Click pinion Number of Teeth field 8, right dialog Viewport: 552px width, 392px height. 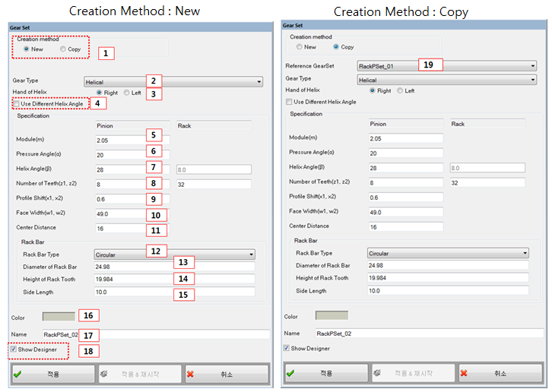click(x=405, y=182)
